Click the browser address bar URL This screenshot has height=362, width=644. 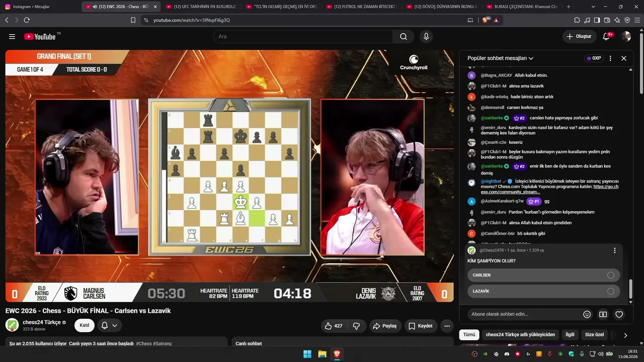click(x=192, y=20)
